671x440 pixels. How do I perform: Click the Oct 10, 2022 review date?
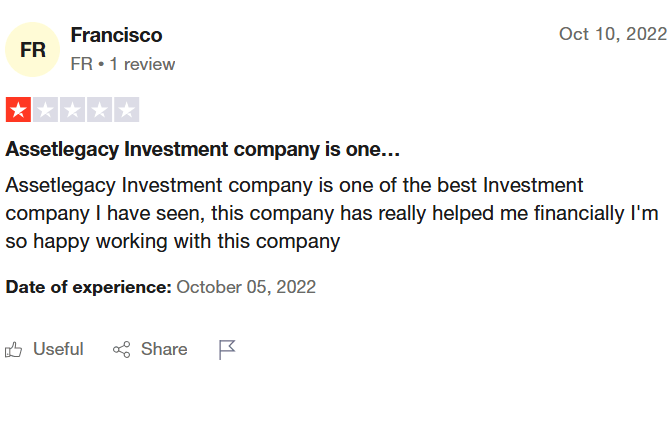(x=613, y=34)
